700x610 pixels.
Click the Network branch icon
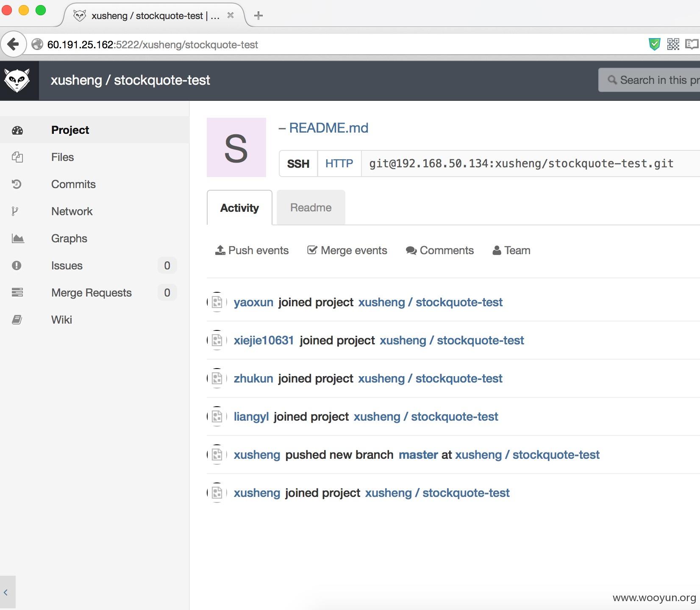pos(15,211)
